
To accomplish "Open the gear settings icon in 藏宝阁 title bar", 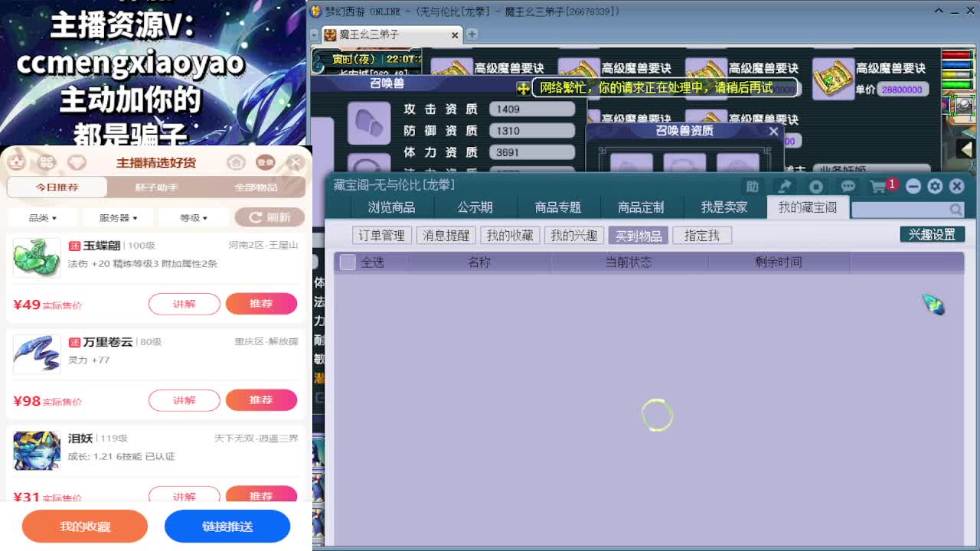I will (x=935, y=186).
